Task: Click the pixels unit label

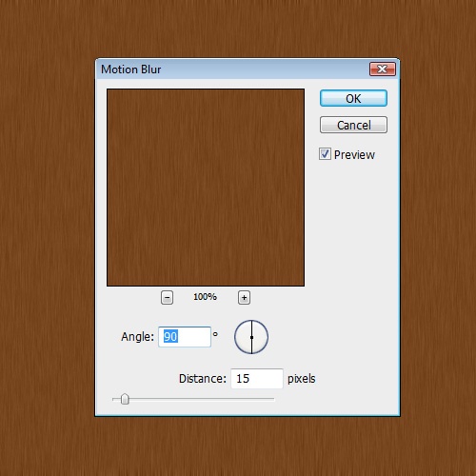Action: (x=302, y=379)
